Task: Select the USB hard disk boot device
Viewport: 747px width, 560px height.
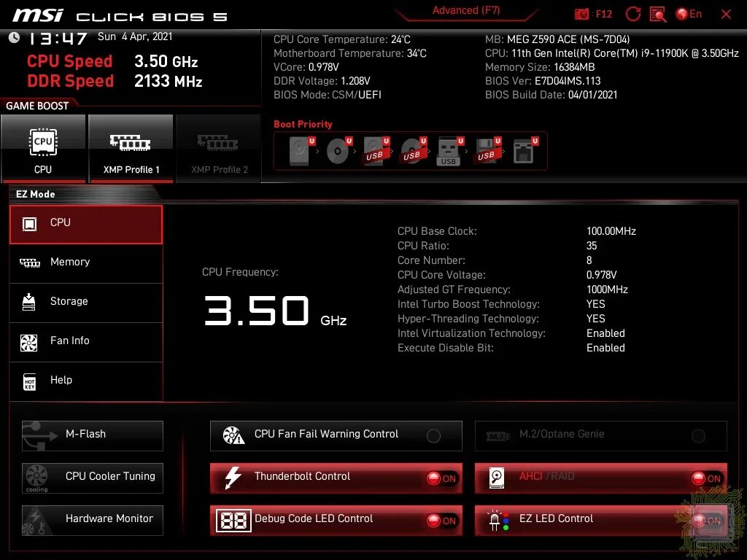Action: tap(376, 151)
